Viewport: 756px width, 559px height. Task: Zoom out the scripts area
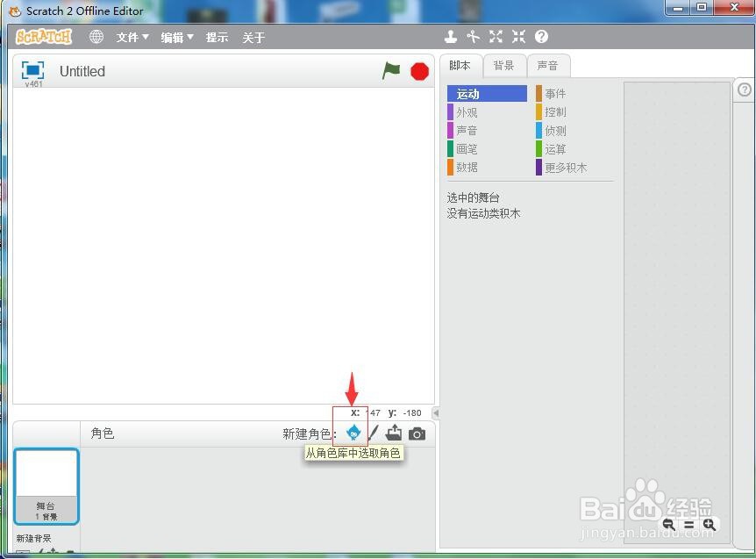click(668, 524)
